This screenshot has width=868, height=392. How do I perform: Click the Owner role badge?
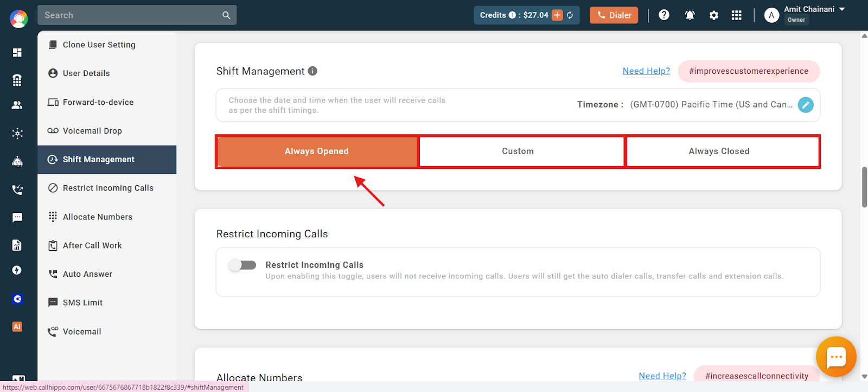pos(796,20)
